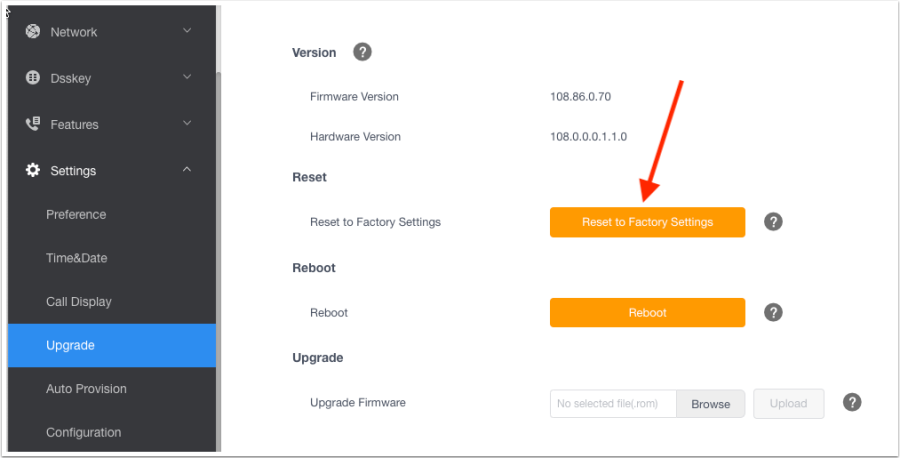Expand the Dsskey menu chevron

187,77
